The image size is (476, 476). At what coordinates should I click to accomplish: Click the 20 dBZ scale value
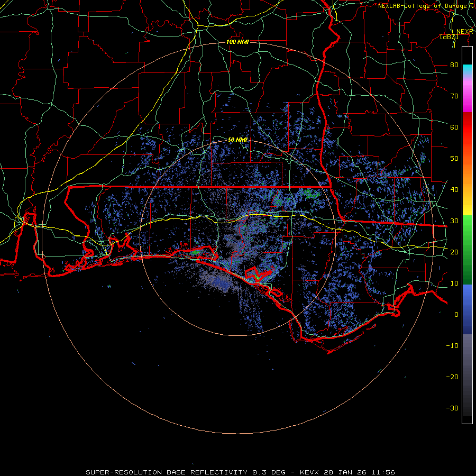tap(454, 252)
